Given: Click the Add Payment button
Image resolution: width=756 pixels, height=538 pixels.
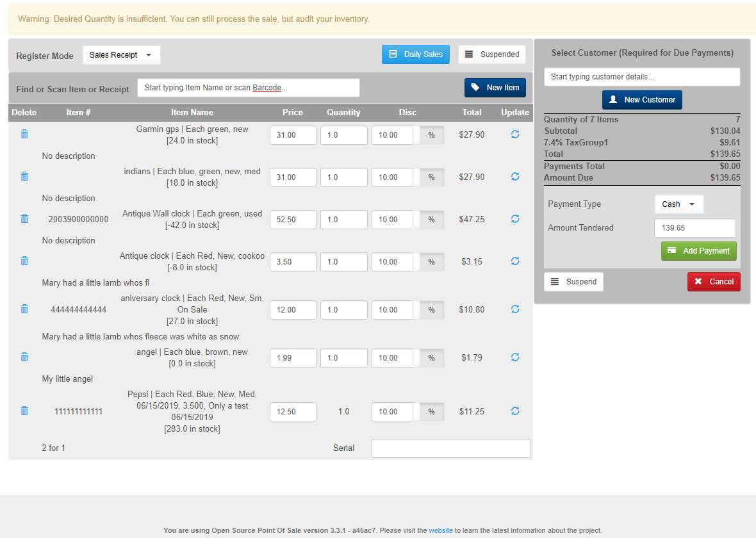Looking at the screenshot, I should 698,251.
